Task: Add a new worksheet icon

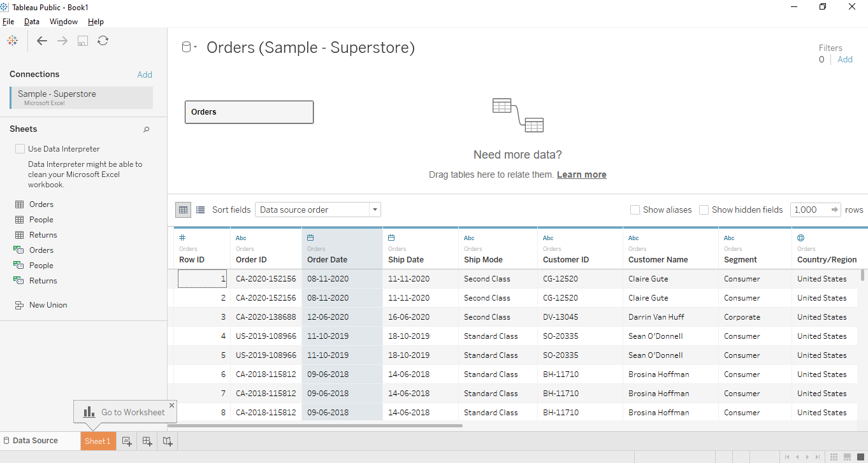Action: pos(127,441)
